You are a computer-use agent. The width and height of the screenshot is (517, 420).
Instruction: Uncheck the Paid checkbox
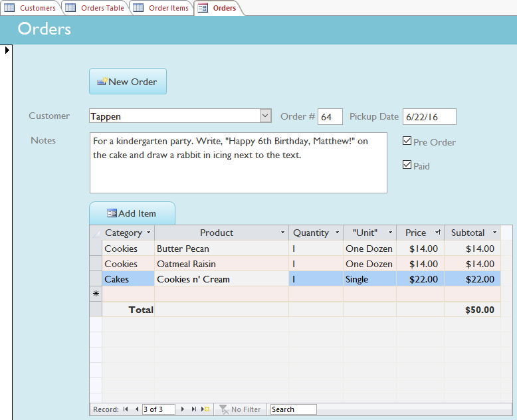[407, 165]
